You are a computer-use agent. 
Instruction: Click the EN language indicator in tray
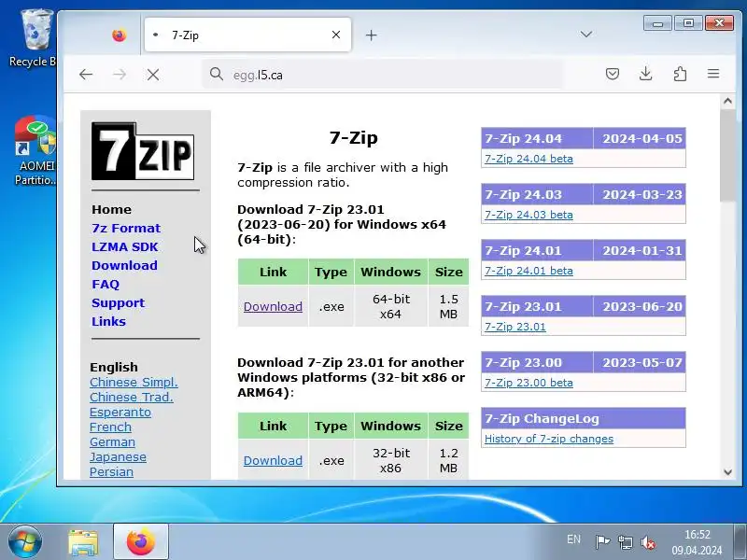pos(573,539)
